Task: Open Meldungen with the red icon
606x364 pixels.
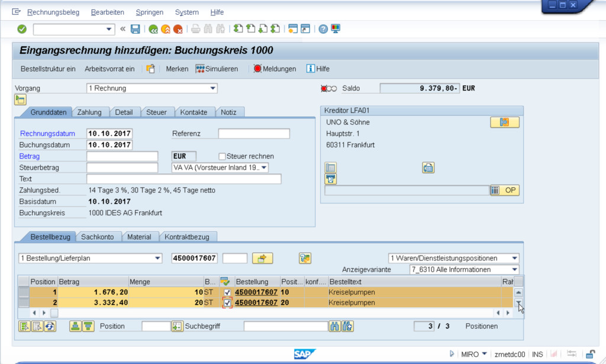Action: point(275,69)
